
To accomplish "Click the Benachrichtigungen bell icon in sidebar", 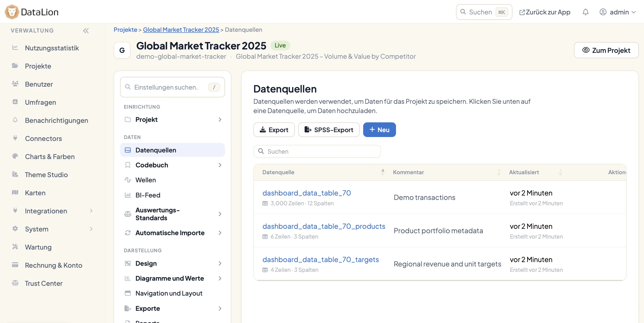I will pos(15,120).
